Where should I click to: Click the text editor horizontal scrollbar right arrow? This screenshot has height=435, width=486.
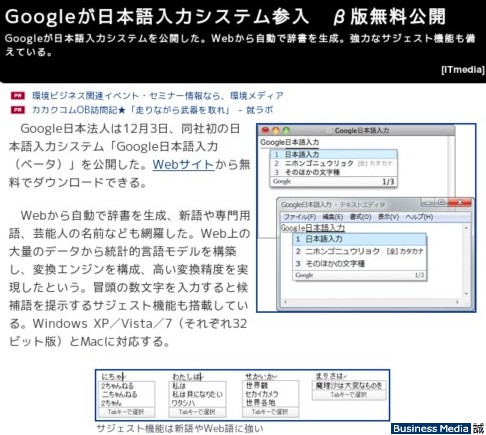tap(457, 302)
